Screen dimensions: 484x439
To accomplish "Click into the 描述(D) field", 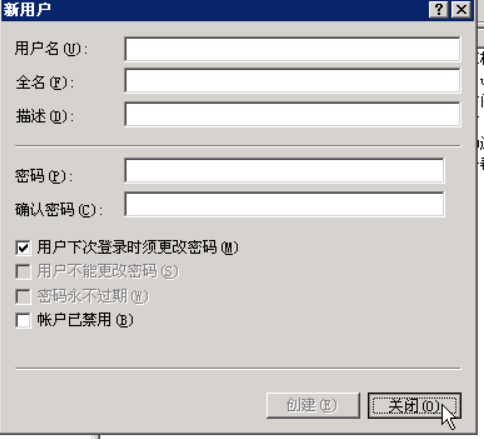I will (x=292, y=115).
